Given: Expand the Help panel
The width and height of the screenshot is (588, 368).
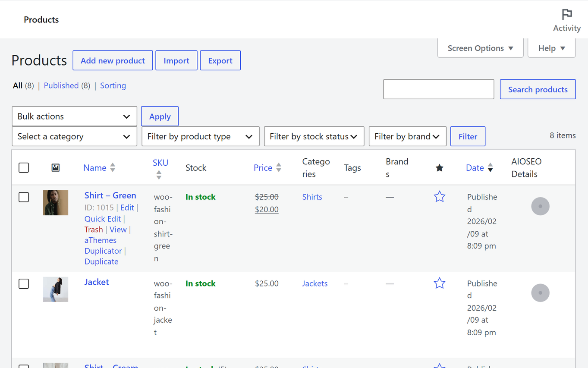Looking at the screenshot, I should click(x=551, y=48).
